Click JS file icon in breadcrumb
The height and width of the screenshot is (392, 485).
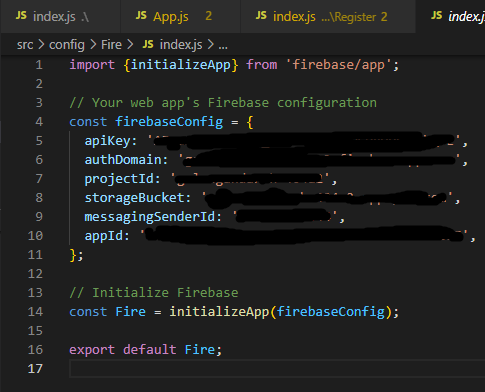click(148, 44)
